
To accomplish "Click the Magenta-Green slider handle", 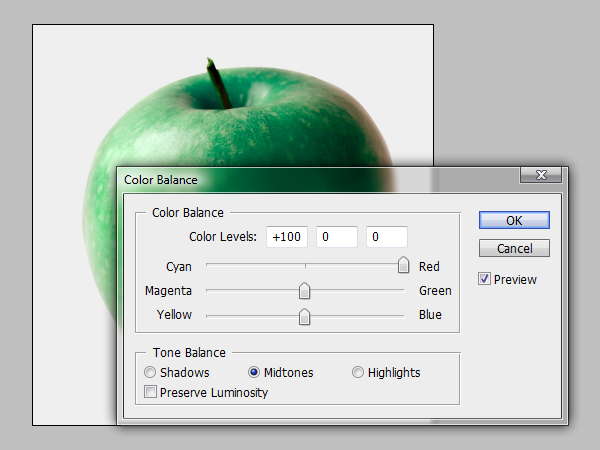I will [304, 291].
